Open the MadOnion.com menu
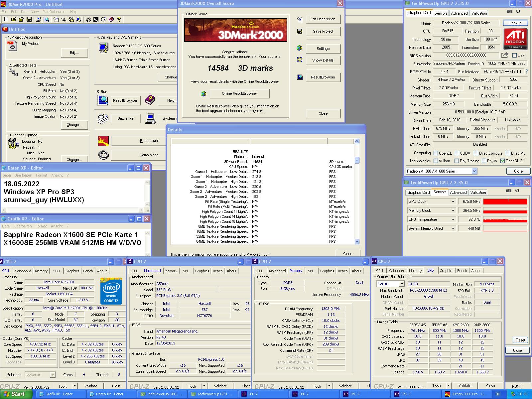Viewport: 532px width, 399px height. click(x=54, y=12)
